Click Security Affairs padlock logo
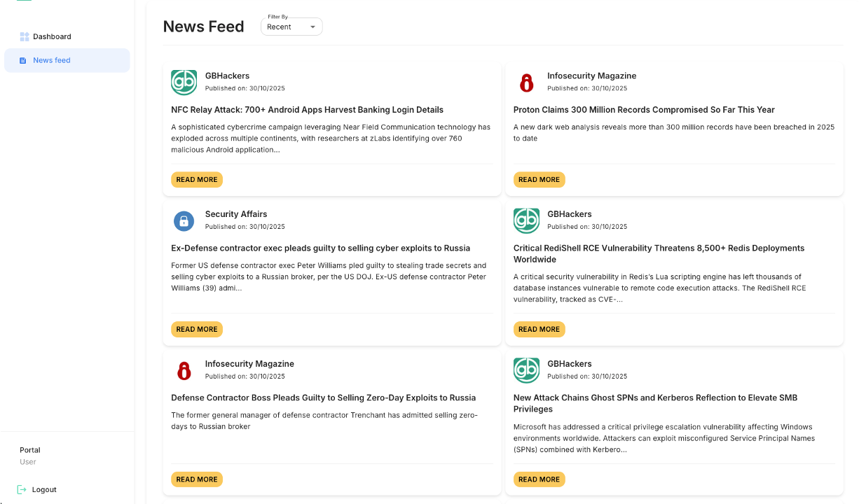The height and width of the screenshot is (504, 859). pyautogui.click(x=184, y=221)
